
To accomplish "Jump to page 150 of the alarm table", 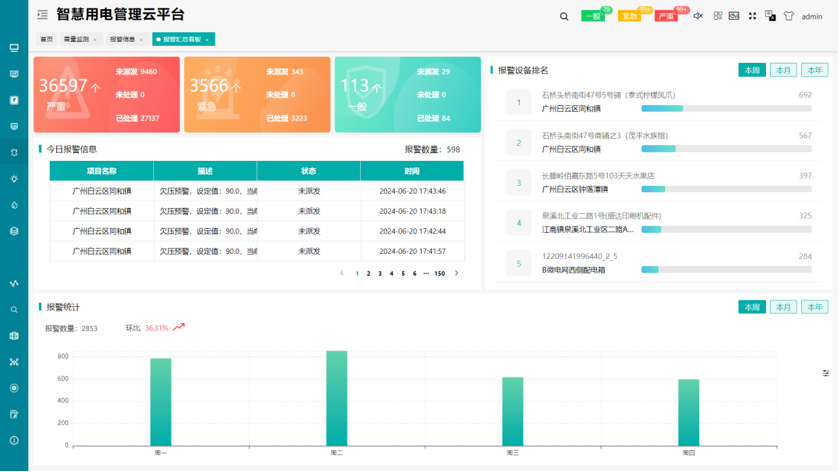I will point(439,273).
